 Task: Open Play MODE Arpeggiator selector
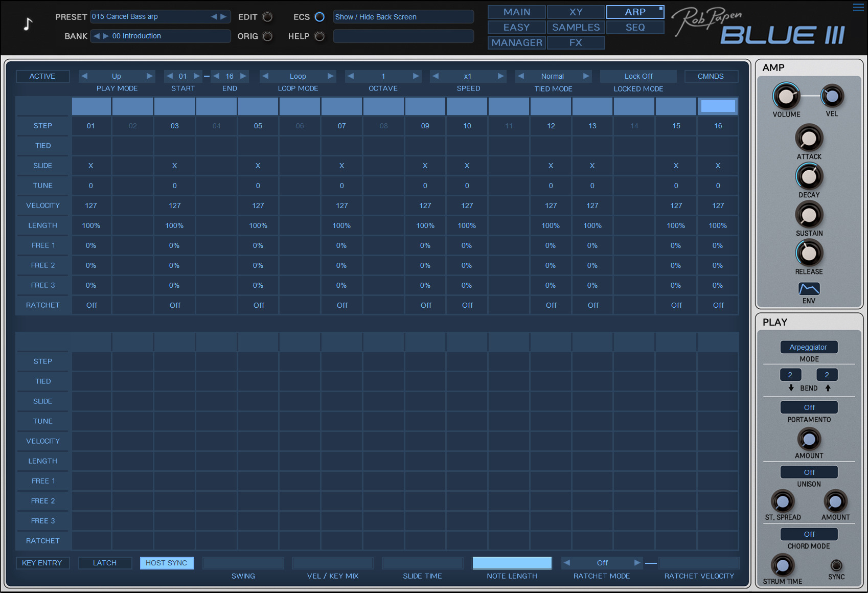click(809, 347)
